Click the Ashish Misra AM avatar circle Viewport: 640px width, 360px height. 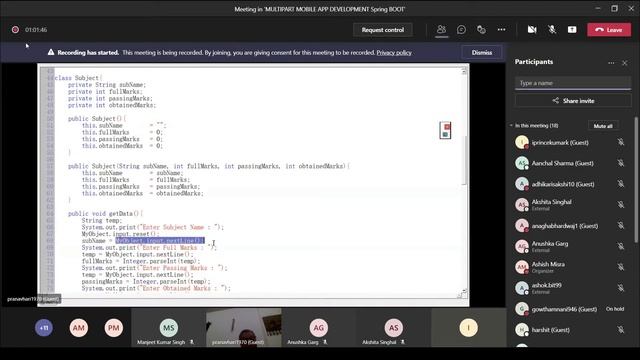click(522, 267)
